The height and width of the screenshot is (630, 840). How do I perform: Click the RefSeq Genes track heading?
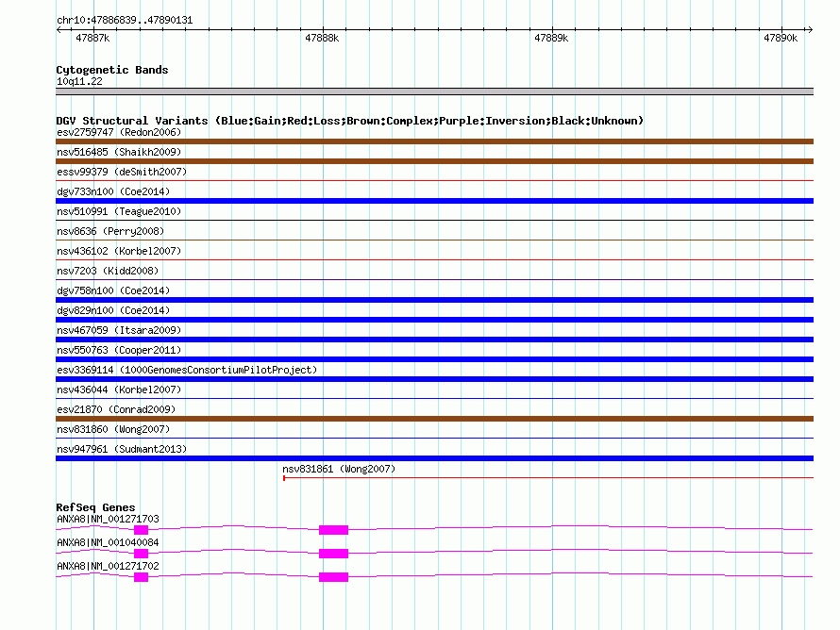(95, 507)
